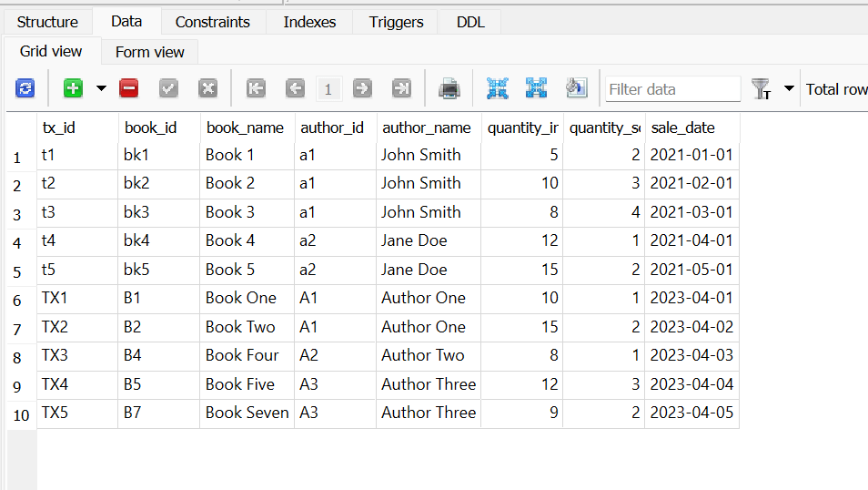Click the rollback changes X icon
This screenshot has width=868, height=490.
click(208, 88)
